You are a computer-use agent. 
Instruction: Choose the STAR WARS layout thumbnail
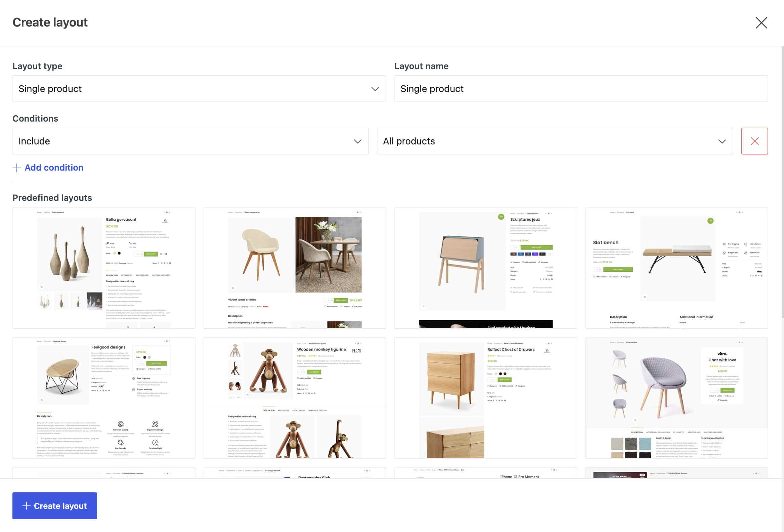pyautogui.click(x=677, y=473)
